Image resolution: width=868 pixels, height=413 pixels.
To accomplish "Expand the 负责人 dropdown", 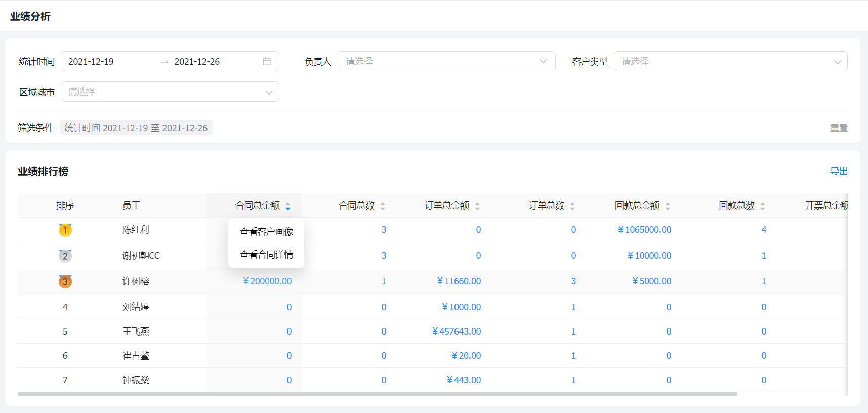I will 446,61.
